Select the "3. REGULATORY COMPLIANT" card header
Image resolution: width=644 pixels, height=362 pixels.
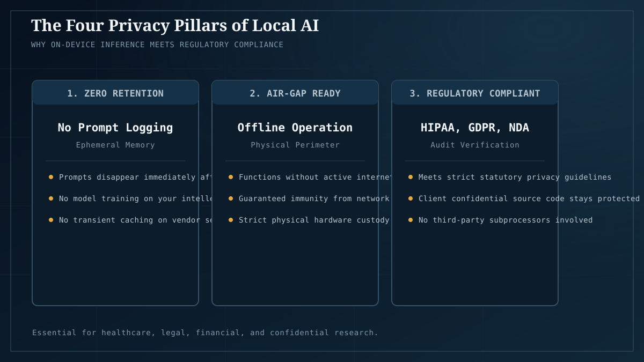[x=475, y=93]
